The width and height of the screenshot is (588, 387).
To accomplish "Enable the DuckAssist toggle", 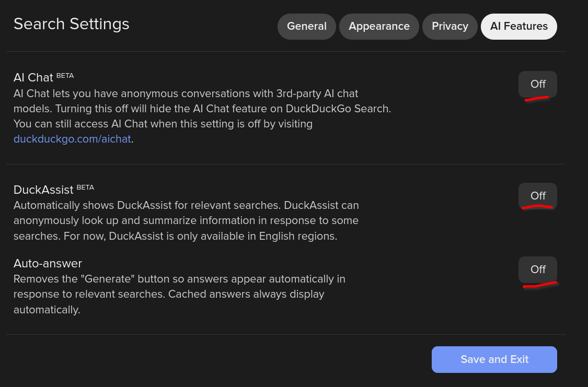I will (x=538, y=196).
